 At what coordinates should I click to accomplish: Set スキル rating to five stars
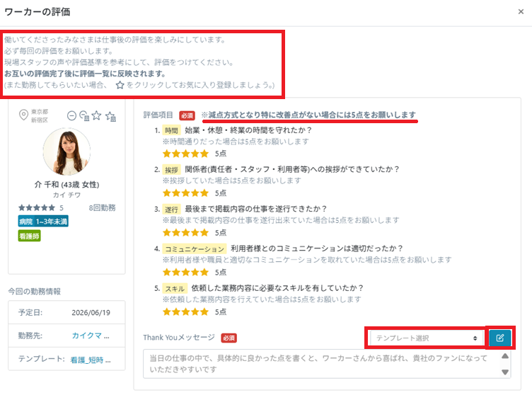[x=204, y=311]
